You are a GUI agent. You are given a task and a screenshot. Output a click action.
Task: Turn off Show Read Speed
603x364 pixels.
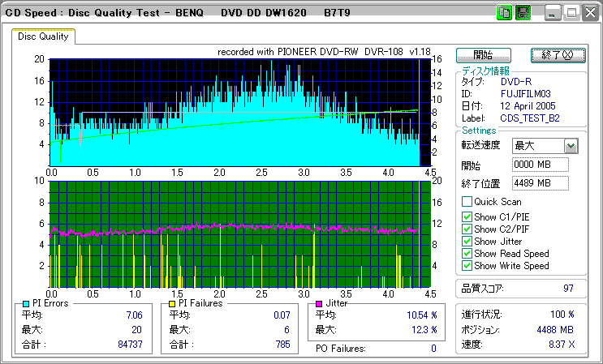coord(467,253)
